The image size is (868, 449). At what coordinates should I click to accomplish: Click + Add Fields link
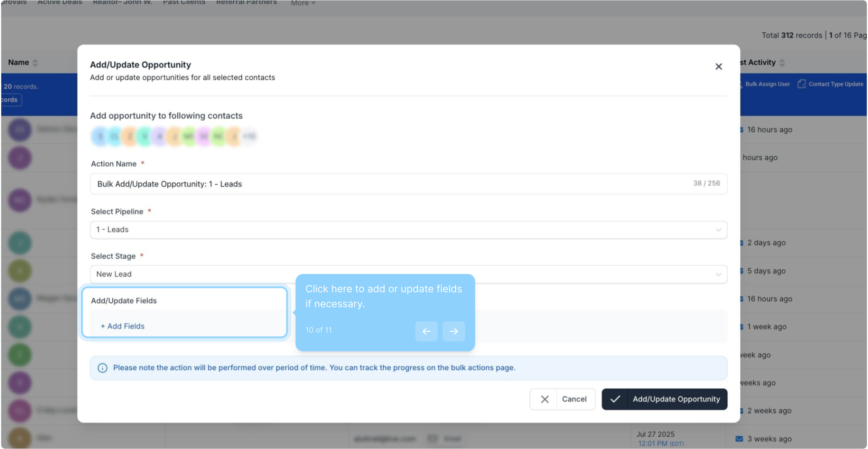123,326
